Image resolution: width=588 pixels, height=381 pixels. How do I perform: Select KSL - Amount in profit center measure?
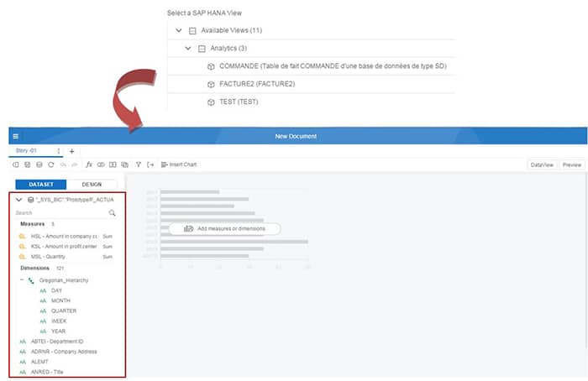click(64, 247)
